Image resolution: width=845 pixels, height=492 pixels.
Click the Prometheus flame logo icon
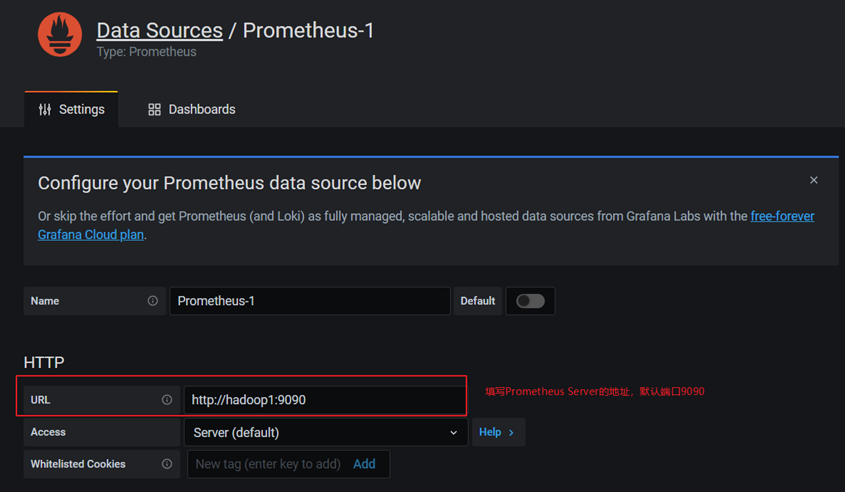60,34
